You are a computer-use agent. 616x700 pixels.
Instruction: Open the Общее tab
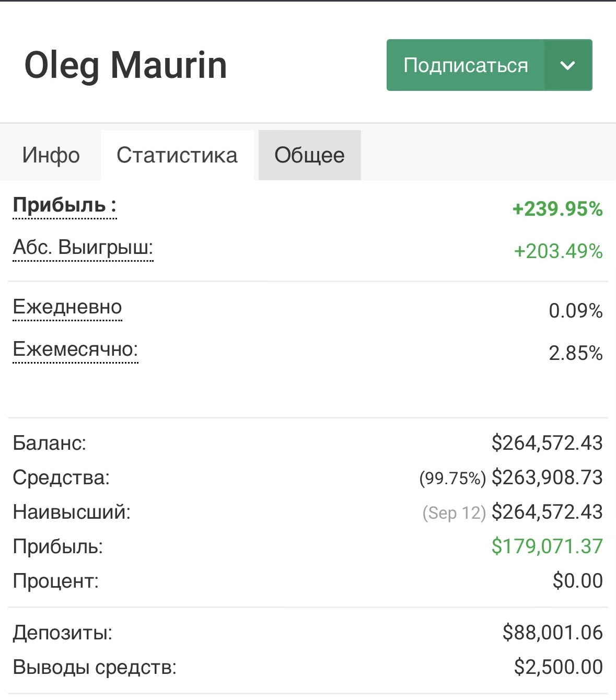pyautogui.click(x=309, y=155)
